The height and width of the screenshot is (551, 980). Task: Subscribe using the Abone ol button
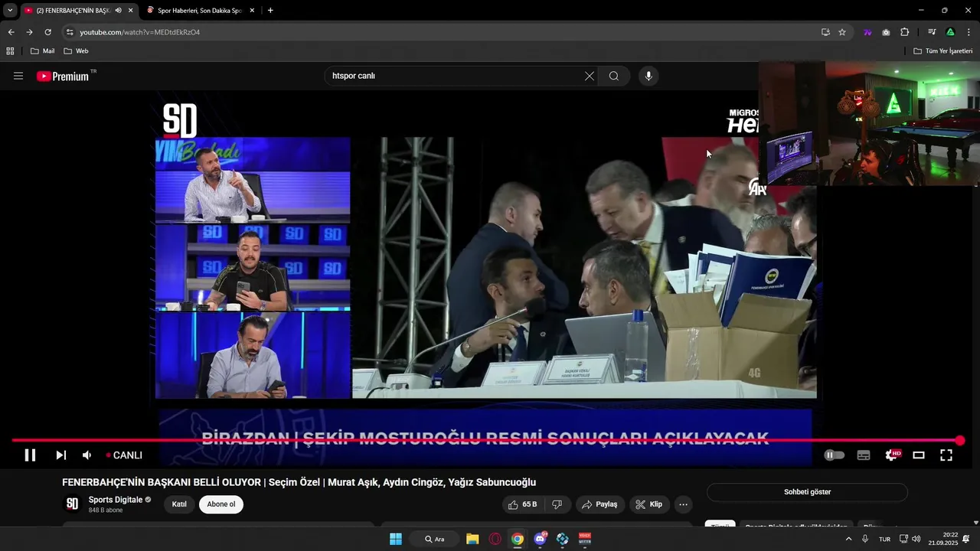[221, 504]
